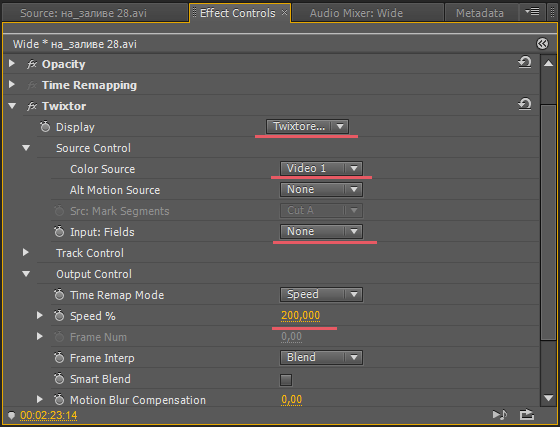Viewport: 560px width, 427px height.
Task: Open the Display dropdown
Action: (307, 126)
